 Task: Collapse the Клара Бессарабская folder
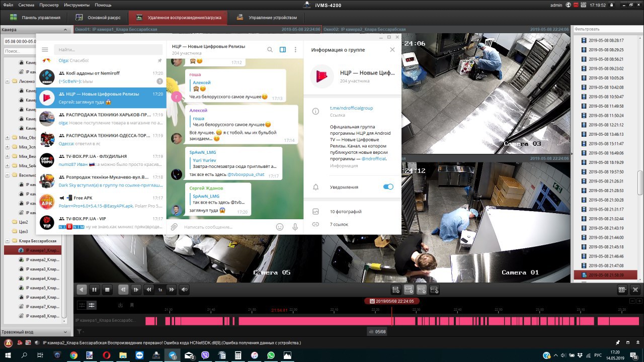click(x=8, y=241)
